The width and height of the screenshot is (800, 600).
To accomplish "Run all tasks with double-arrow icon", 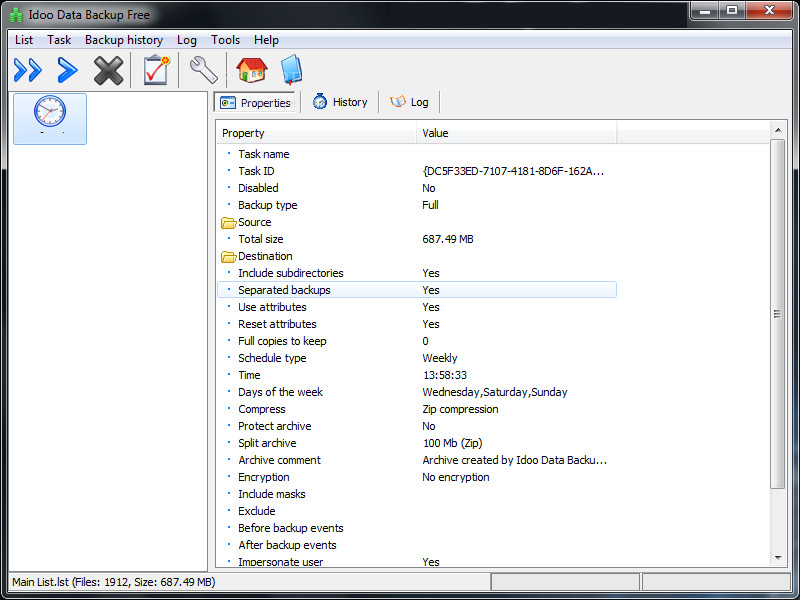I will click(28, 70).
